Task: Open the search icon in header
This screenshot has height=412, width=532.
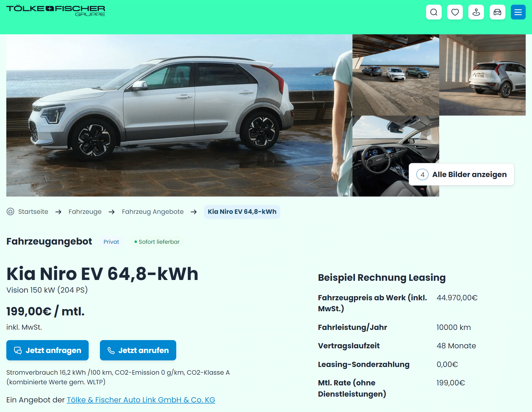Action: point(434,12)
